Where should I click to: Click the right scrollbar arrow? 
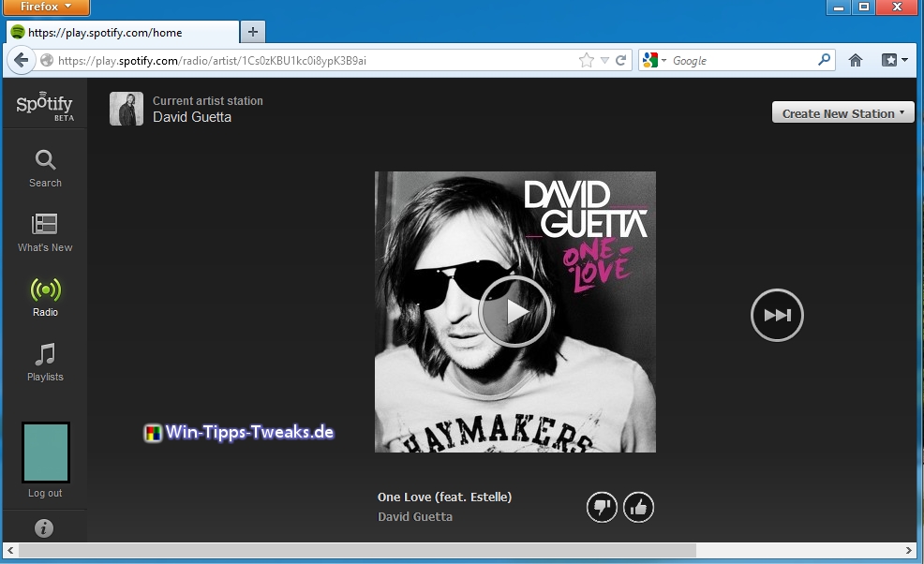click(909, 550)
